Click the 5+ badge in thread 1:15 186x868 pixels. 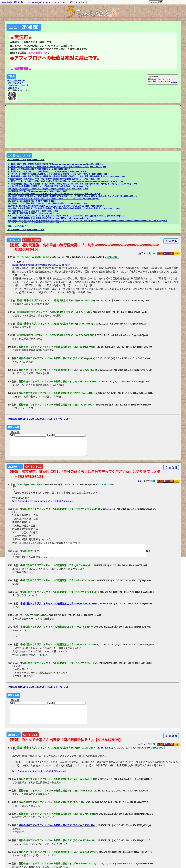pos(177,253)
